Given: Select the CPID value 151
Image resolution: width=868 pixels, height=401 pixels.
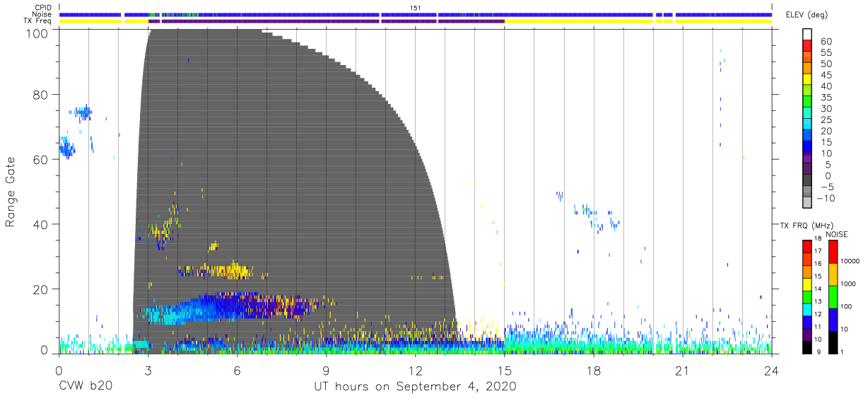Looking at the screenshot, I should coord(416,8).
